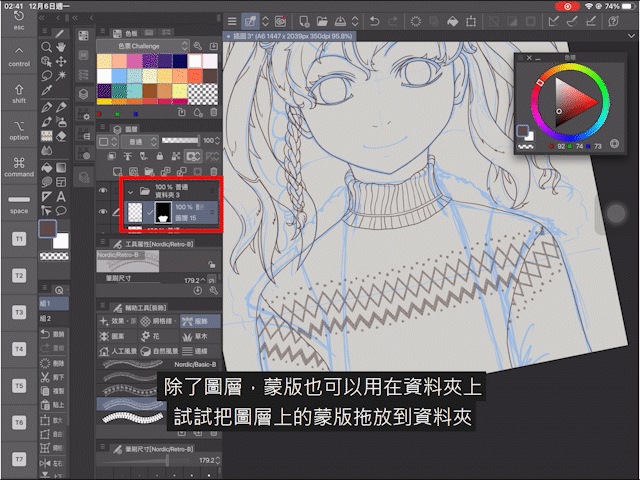640x480 pixels.
Task: Select the 組1 quick access set
Action: [x=54, y=304]
